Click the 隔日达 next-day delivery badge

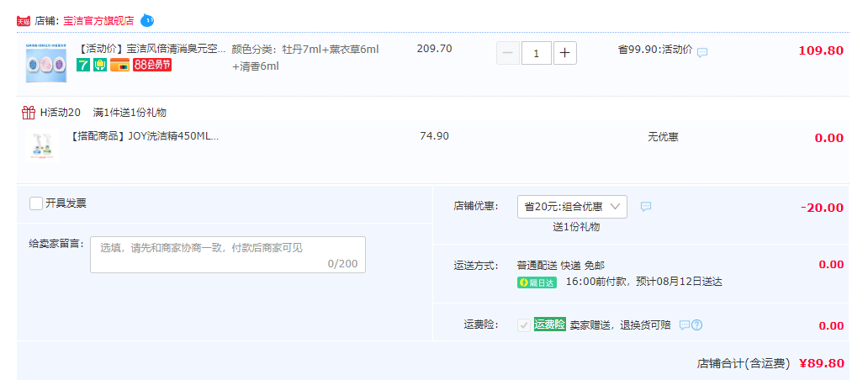[536, 282]
